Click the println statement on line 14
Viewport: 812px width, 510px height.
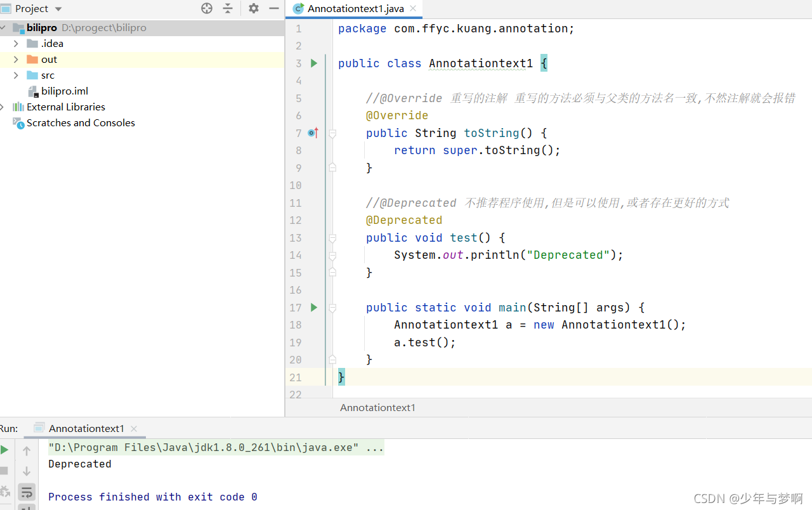click(x=509, y=255)
